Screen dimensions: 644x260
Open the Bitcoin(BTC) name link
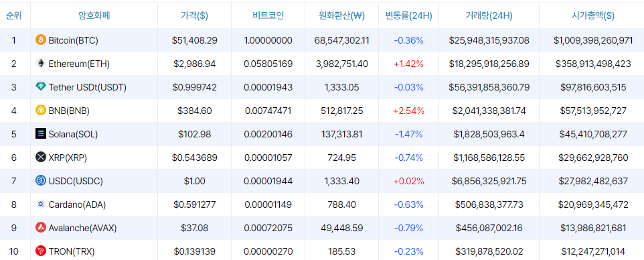(73, 40)
